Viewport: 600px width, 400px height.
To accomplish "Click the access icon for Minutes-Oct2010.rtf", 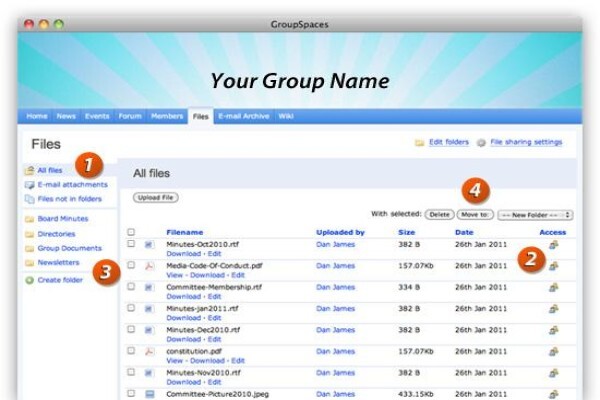I will 553,245.
